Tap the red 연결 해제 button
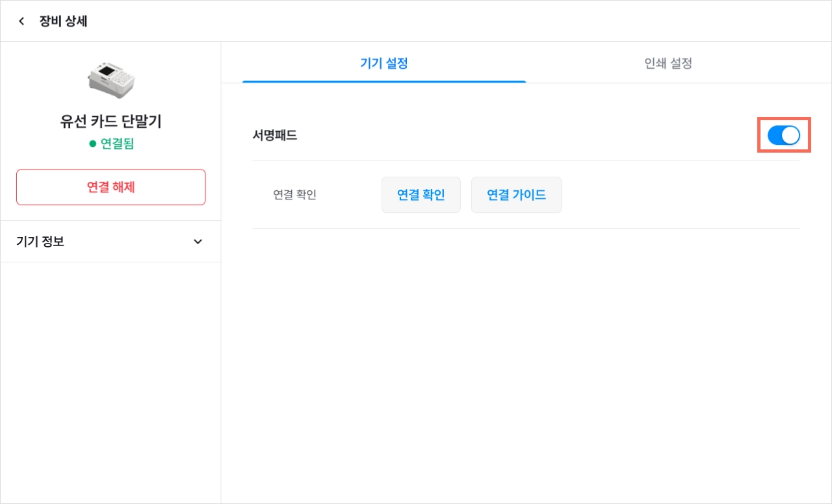Viewport: 832px width, 504px height. click(x=111, y=187)
